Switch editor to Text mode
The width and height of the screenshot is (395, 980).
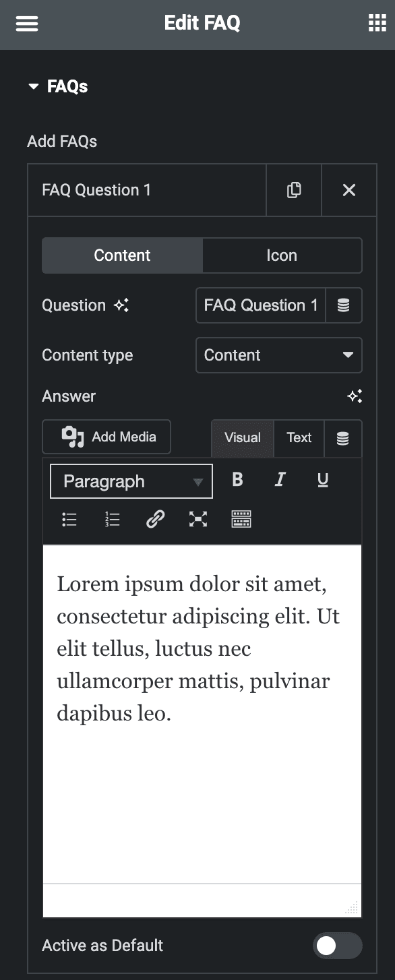click(299, 437)
